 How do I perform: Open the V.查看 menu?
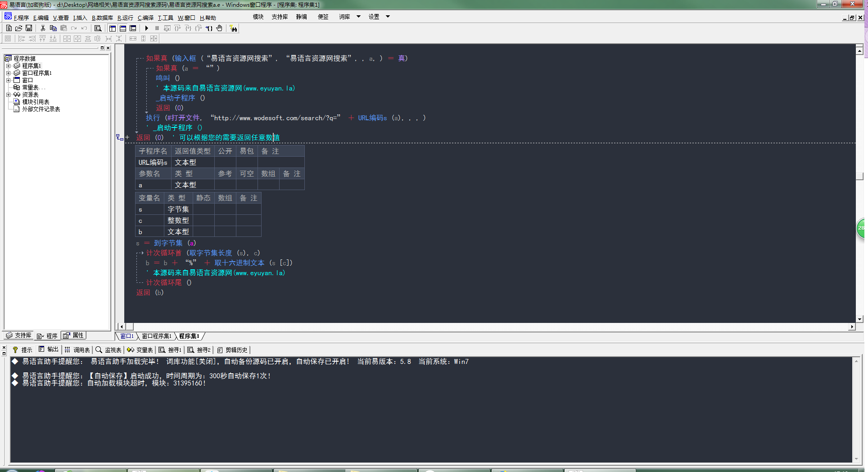pyautogui.click(x=61, y=18)
